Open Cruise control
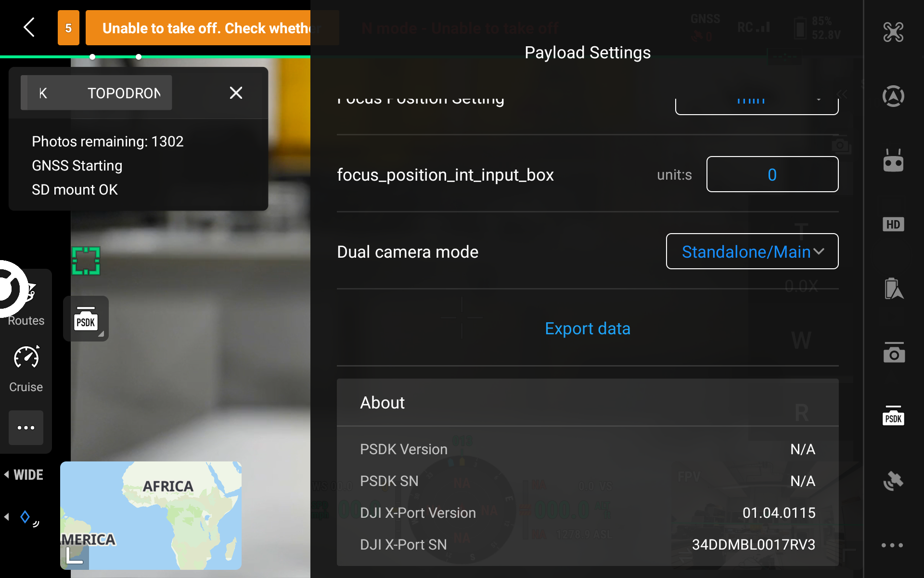924x578 pixels. click(26, 368)
